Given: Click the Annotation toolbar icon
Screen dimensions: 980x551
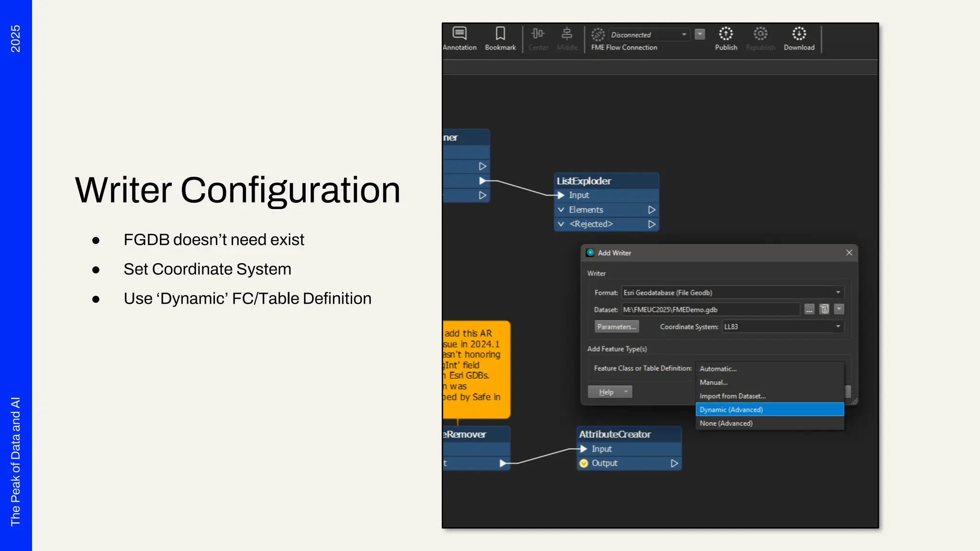Looking at the screenshot, I should [x=459, y=33].
